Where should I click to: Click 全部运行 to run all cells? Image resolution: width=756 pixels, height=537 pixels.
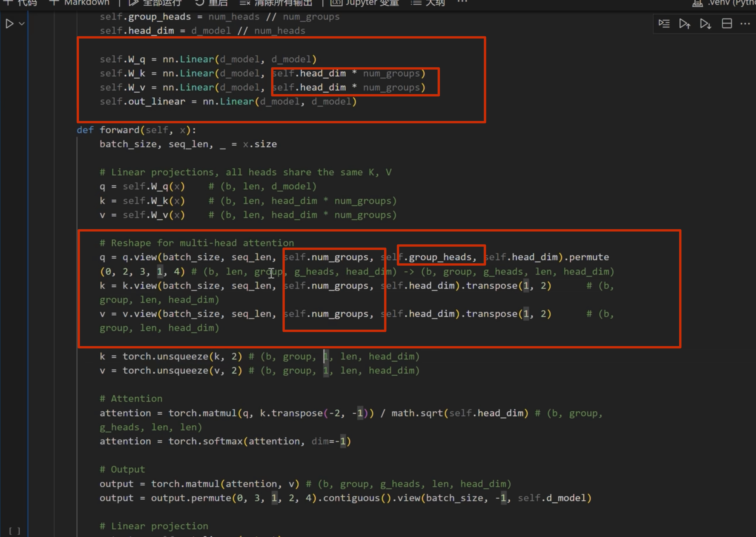click(155, 3)
